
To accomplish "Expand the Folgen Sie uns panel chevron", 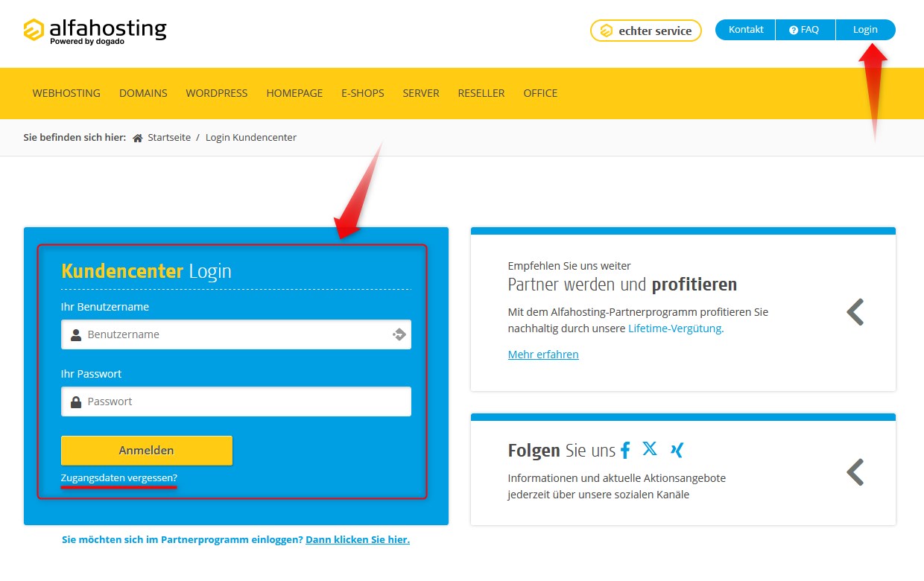I will click(x=855, y=472).
